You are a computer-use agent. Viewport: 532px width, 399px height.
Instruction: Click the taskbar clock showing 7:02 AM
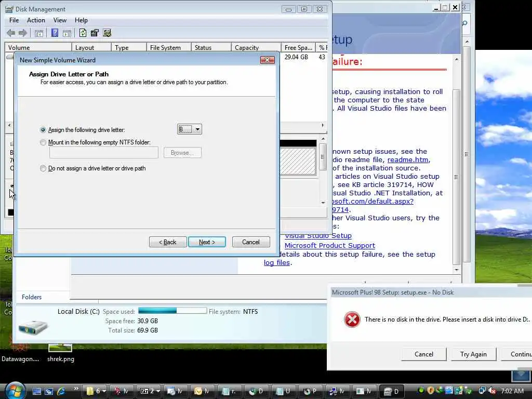tap(512, 391)
